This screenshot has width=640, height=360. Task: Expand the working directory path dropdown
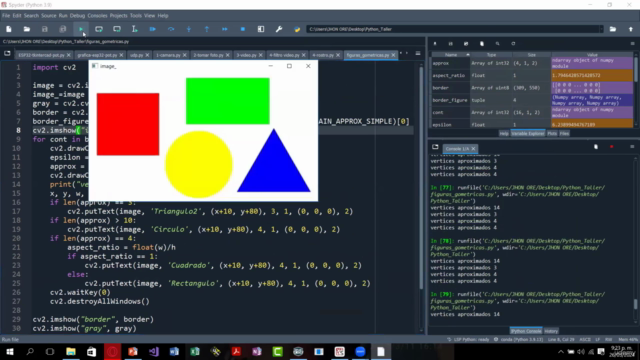(601, 29)
